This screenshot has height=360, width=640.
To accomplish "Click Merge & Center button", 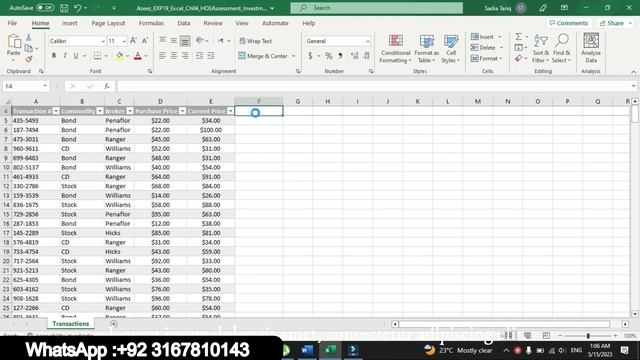I will click(x=263, y=56).
